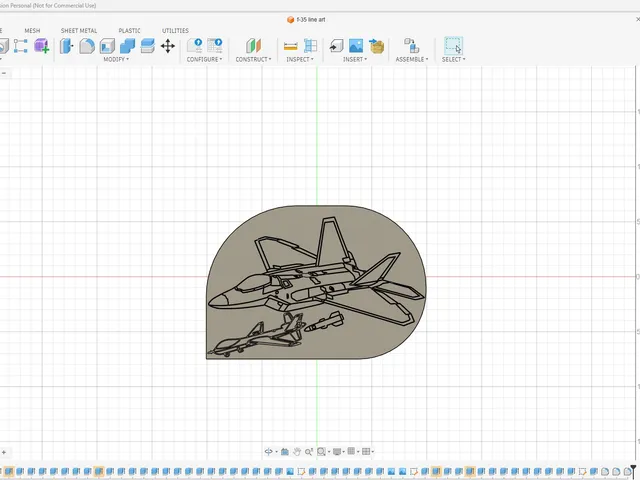Open the Orbit type dropdown arrow
640x480 pixels.
pos(276,452)
